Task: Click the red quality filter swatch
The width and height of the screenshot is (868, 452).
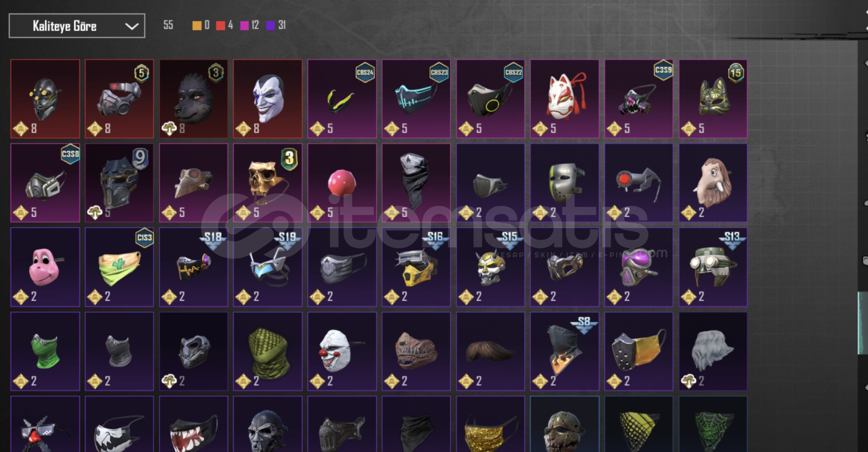Action: 220,26
